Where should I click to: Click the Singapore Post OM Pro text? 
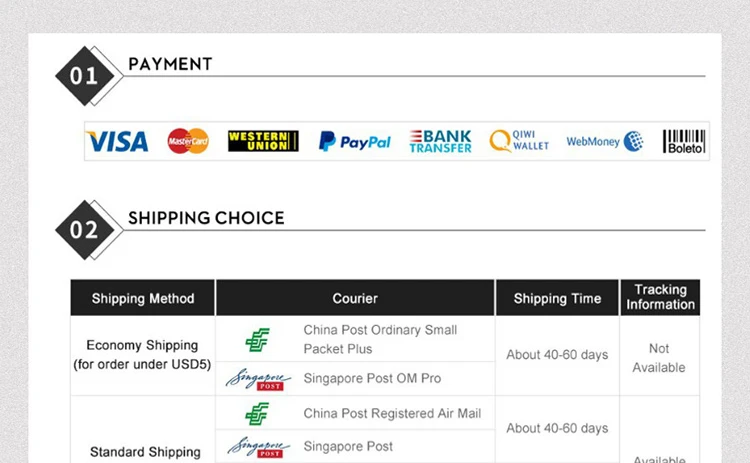click(372, 379)
